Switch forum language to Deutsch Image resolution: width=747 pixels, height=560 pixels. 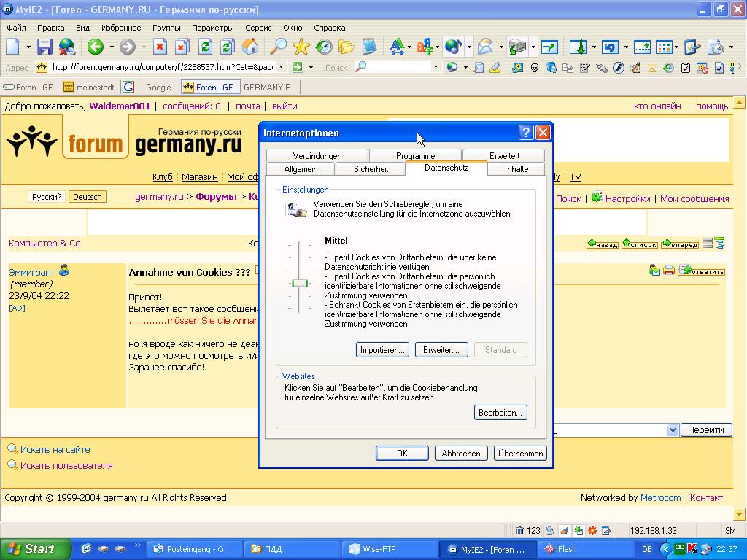tap(88, 197)
